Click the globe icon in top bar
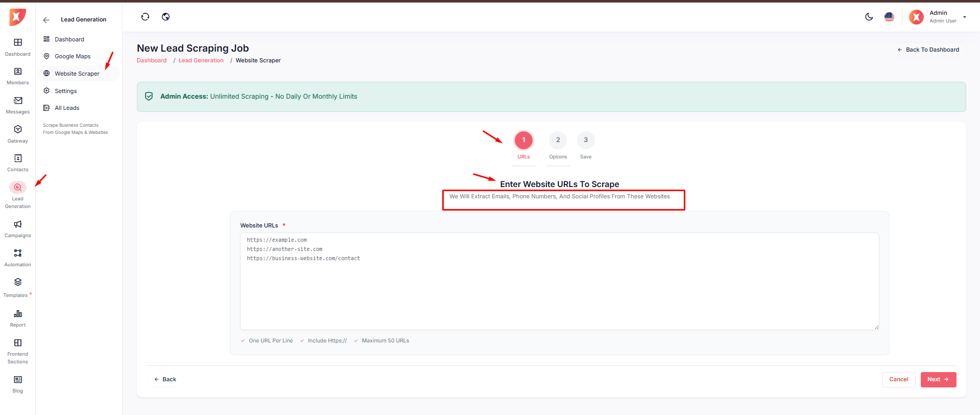Image resolution: width=980 pixels, height=415 pixels. click(165, 17)
